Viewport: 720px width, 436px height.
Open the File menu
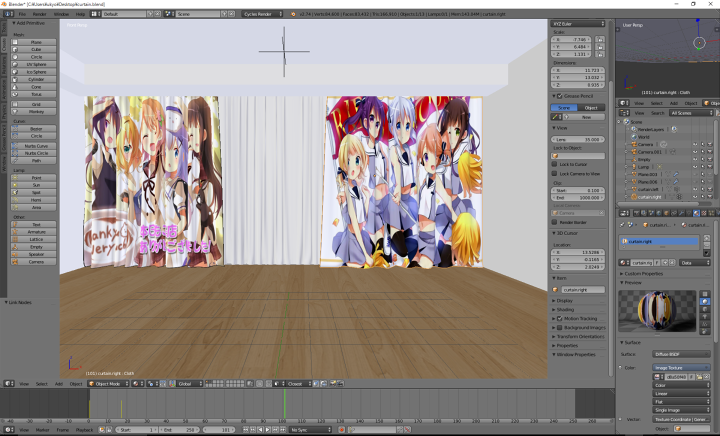coord(22,14)
